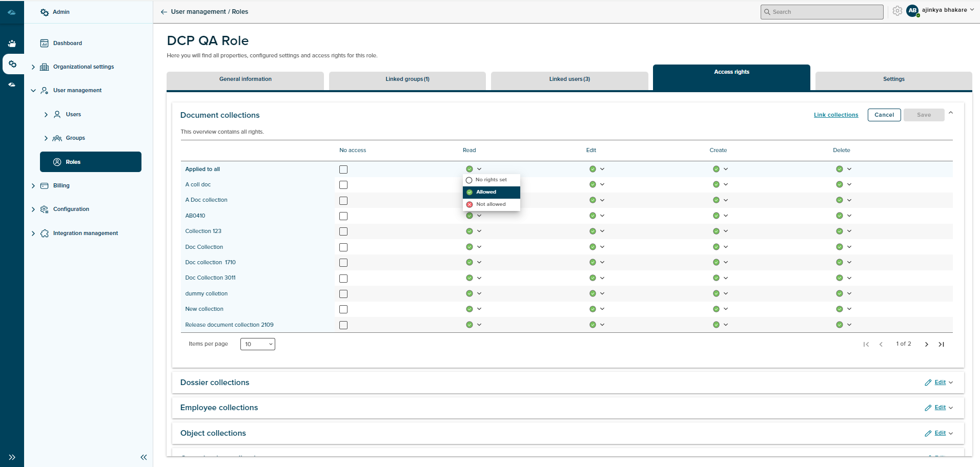Open the settings gear near the profile avatar

point(897,11)
